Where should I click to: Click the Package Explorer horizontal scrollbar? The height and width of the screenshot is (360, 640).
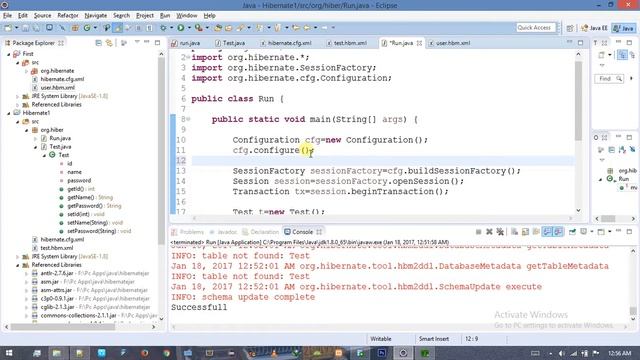pos(62,327)
